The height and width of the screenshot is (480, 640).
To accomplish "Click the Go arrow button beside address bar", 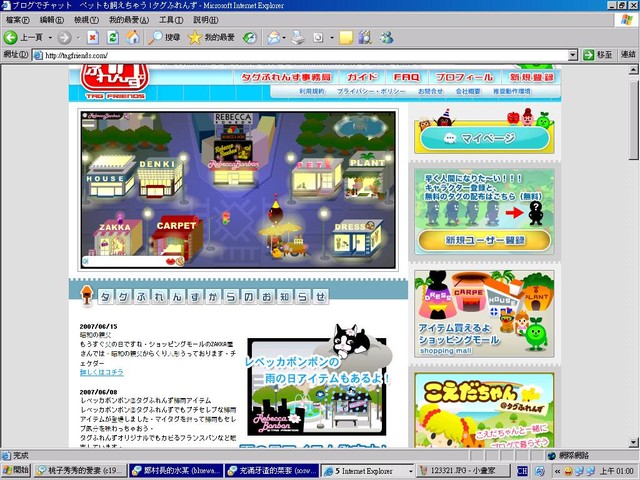I will coord(597,55).
